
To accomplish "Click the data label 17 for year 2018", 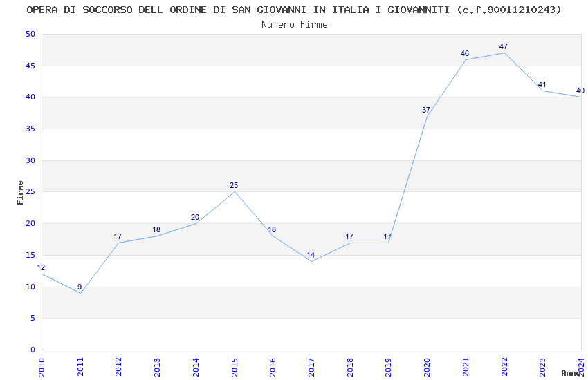I will coord(349,236).
